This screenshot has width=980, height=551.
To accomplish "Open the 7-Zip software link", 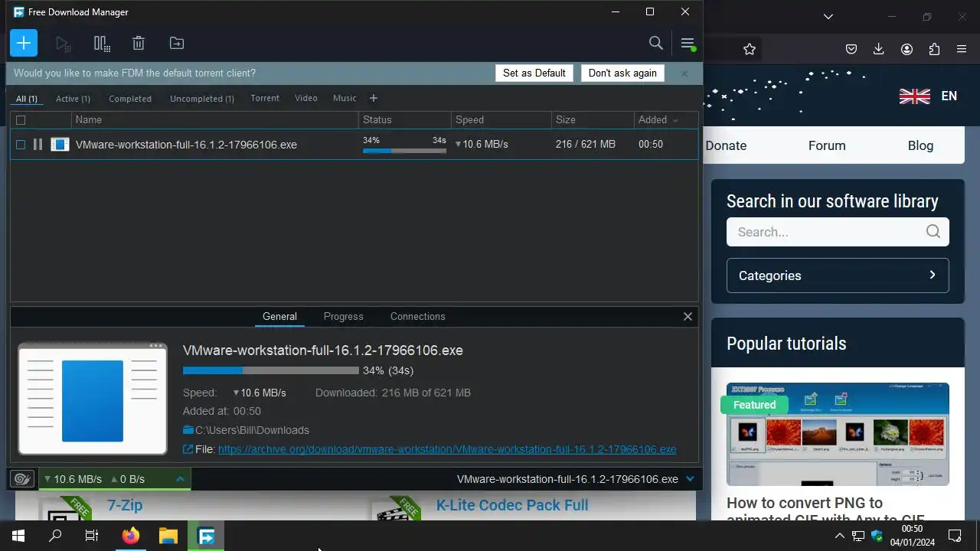I will click(125, 505).
